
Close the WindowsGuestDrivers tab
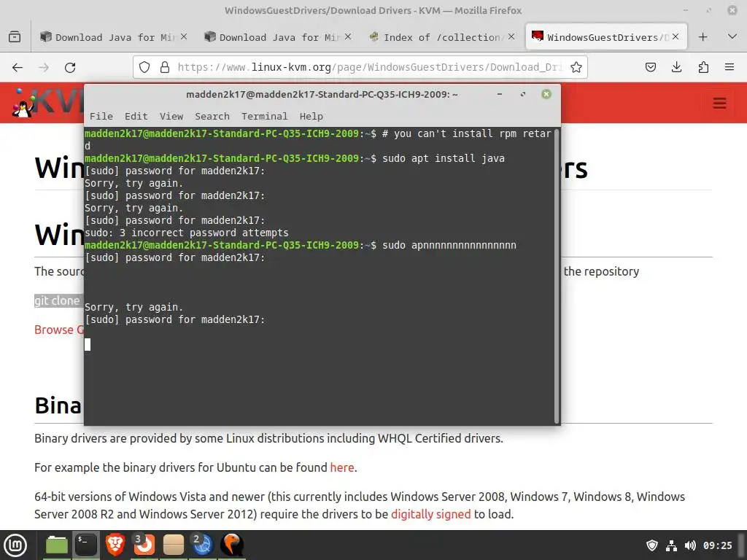(x=676, y=36)
